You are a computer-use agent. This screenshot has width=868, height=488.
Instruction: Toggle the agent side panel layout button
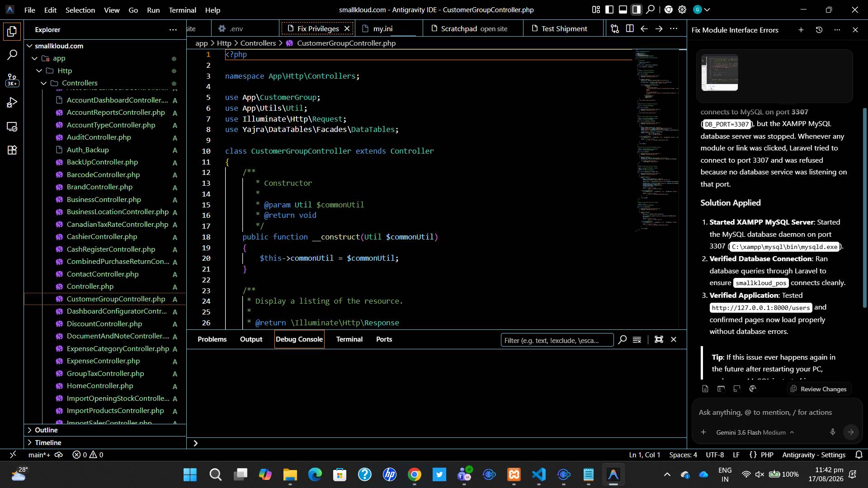637,9
